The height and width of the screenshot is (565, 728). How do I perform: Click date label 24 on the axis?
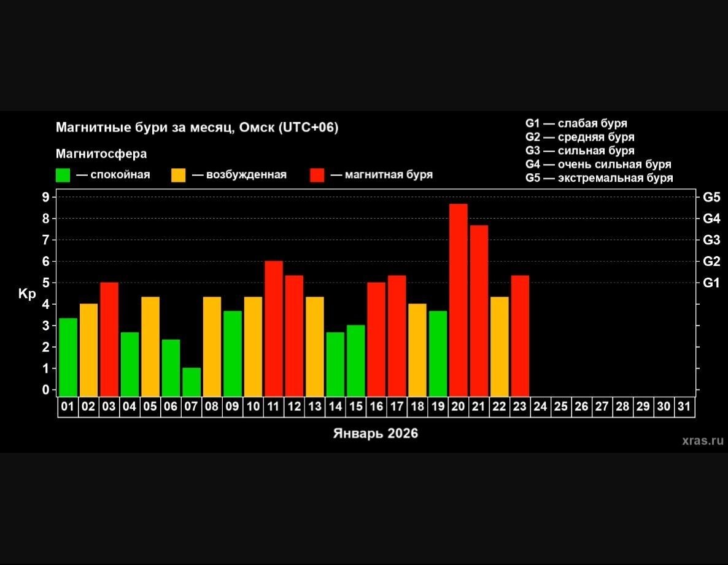point(540,407)
